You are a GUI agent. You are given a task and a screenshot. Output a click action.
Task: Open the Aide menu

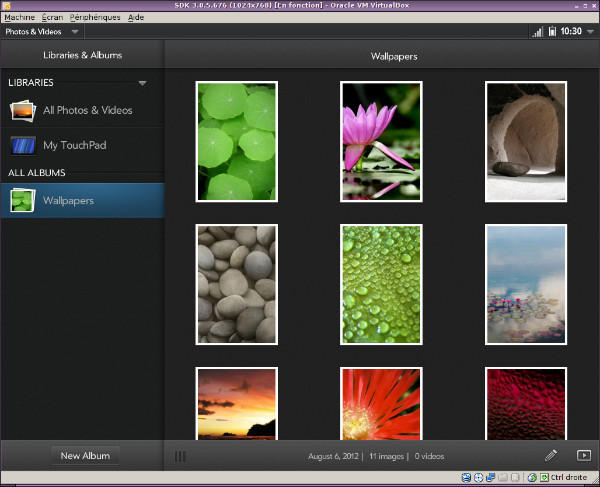[x=136, y=17]
